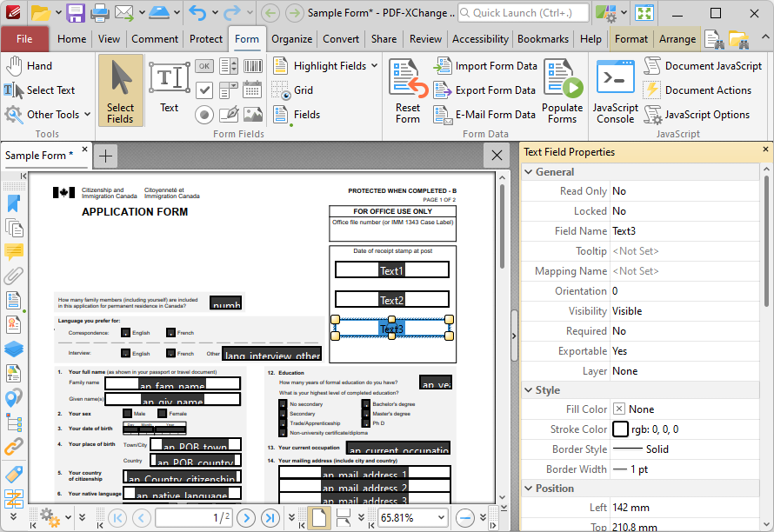Insert a barcode form field
Screen dimensions: 774x532
253,66
